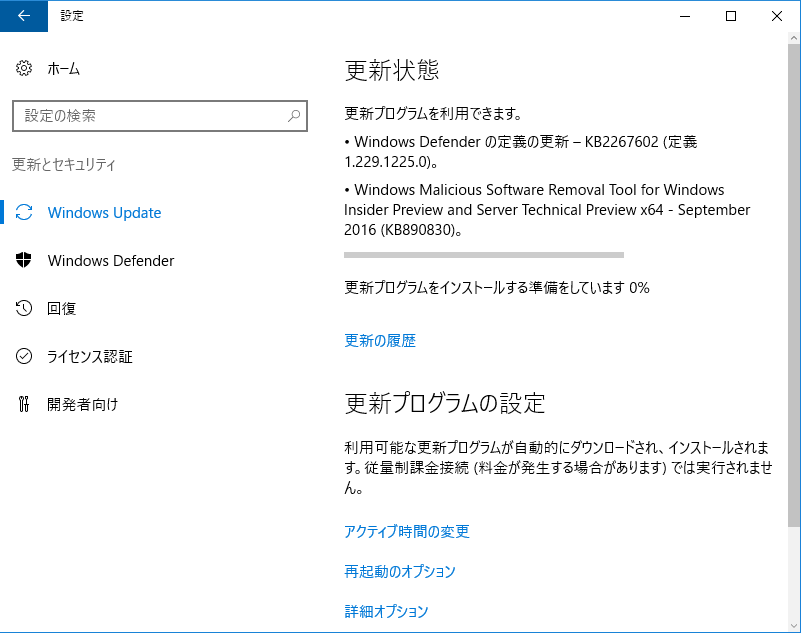Maximize the 設定 window
The height and width of the screenshot is (633, 801).
[731, 16]
